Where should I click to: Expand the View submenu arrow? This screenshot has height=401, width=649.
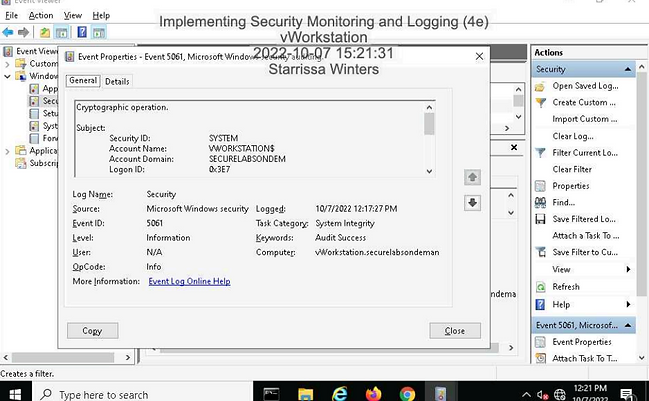628,269
